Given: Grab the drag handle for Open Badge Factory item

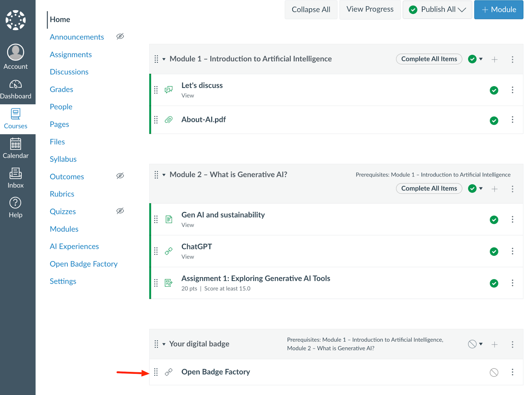Looking at the screenshot, I should pyautogui.click(x=156, y=372).
